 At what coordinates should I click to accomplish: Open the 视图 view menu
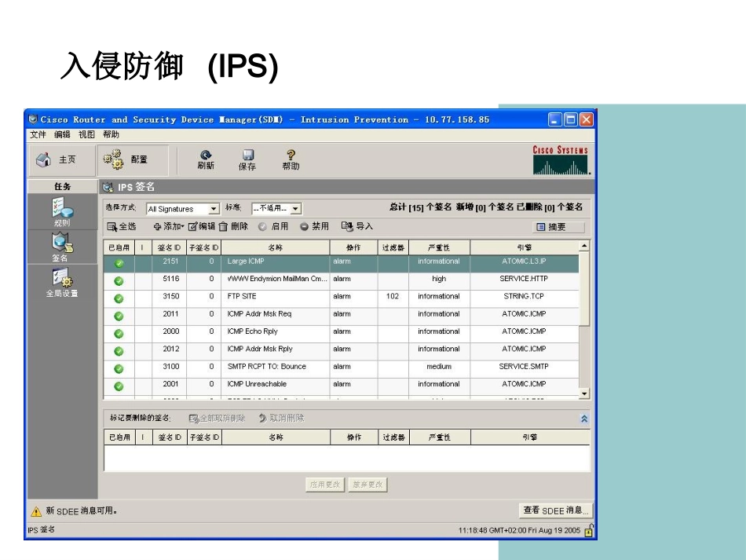pos(86,134)
